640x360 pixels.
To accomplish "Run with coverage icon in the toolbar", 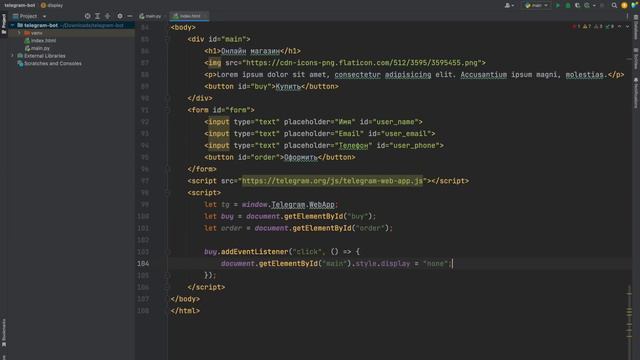I will click(x=577, y=5).
